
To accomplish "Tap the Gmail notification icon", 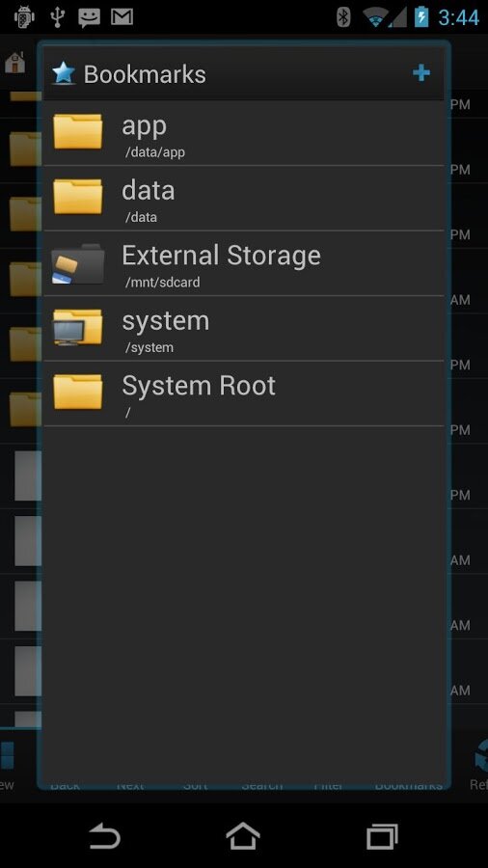I will pyautogui.click(x=122, y=17).
